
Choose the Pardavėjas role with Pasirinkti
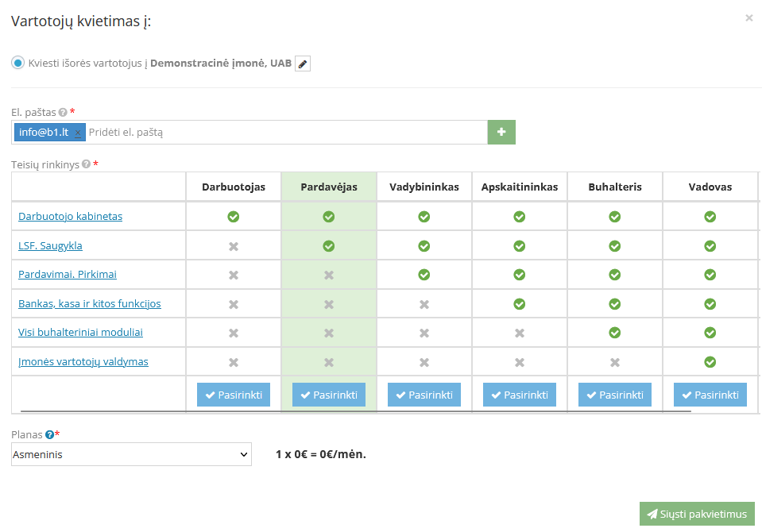pyautogui.click(x=328, y=395)
